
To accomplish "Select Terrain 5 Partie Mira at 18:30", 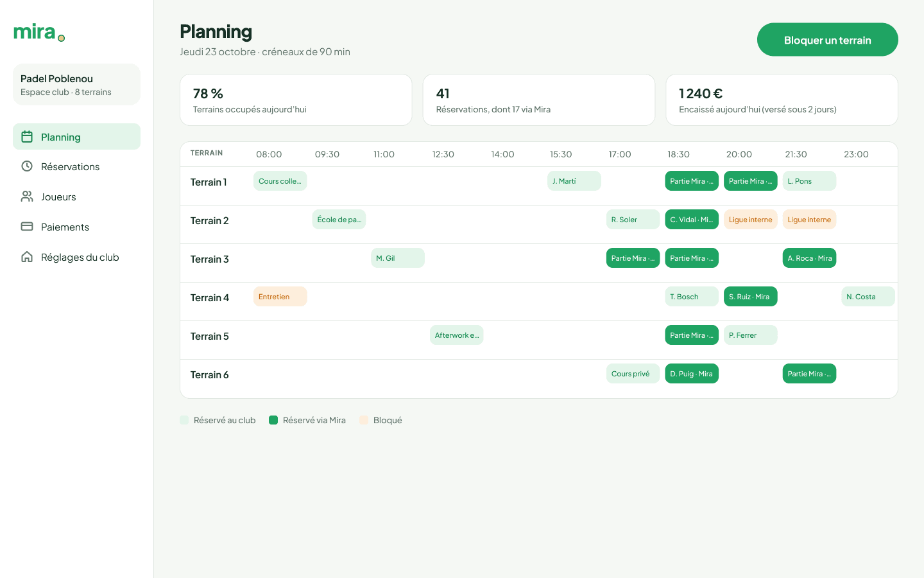I will coord(692,335).
